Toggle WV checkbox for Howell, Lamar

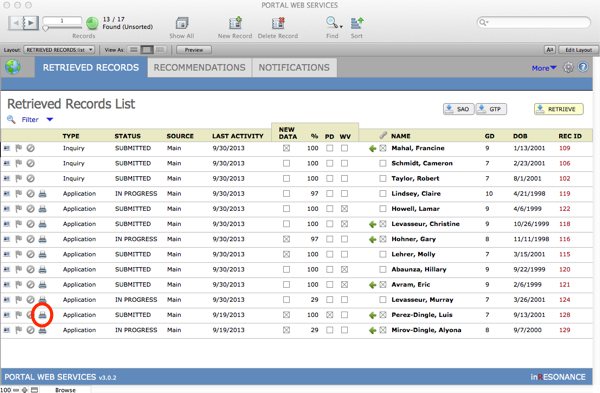344,209
